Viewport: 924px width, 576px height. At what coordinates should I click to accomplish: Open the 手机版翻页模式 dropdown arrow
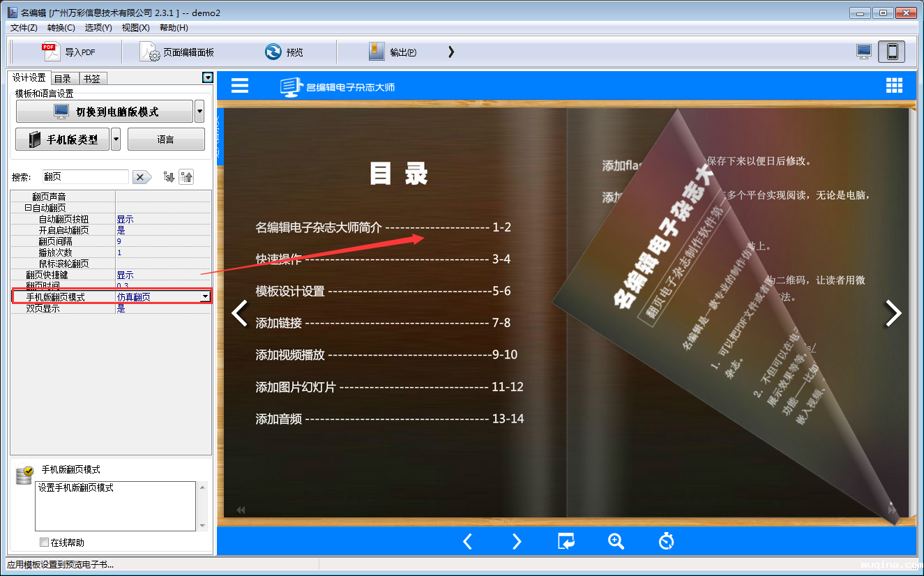205,297
